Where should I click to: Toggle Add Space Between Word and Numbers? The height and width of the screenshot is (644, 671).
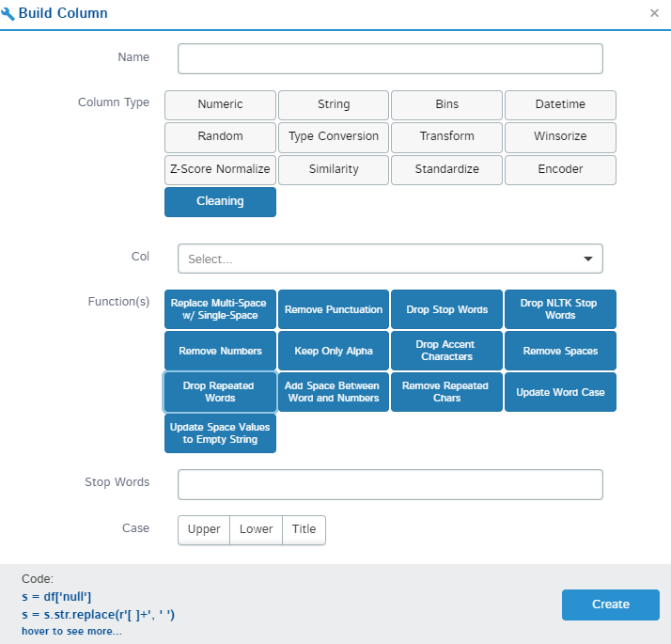click(x=334, y=392)
